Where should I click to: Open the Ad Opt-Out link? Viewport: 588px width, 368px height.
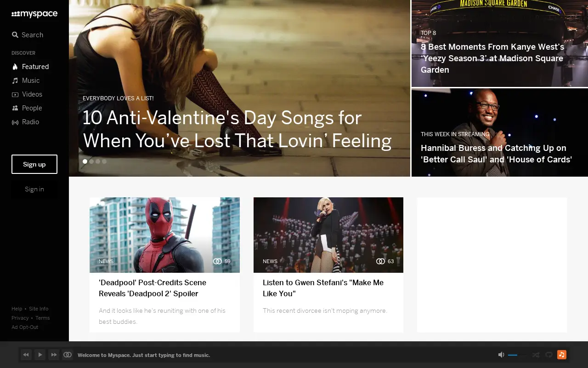coord(25,327)
